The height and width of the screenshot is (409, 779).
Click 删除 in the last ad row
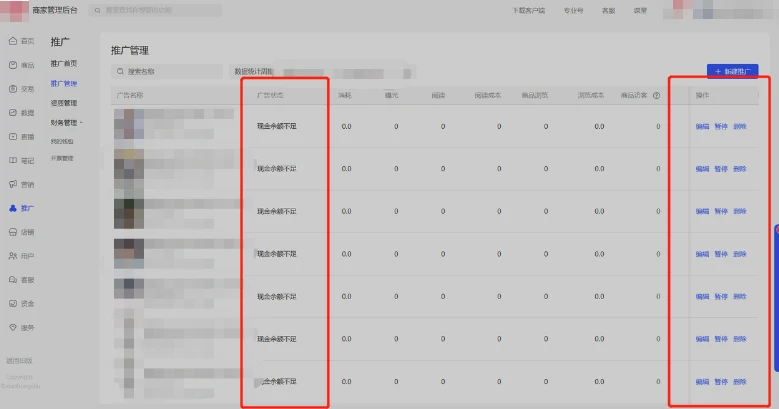coord(740,382)
